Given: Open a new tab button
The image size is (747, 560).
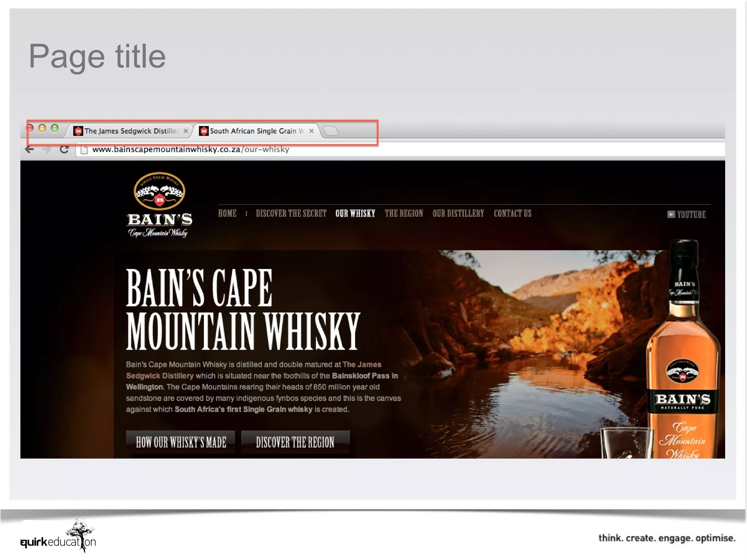Looking at the screenshot, I should (331, 131).
